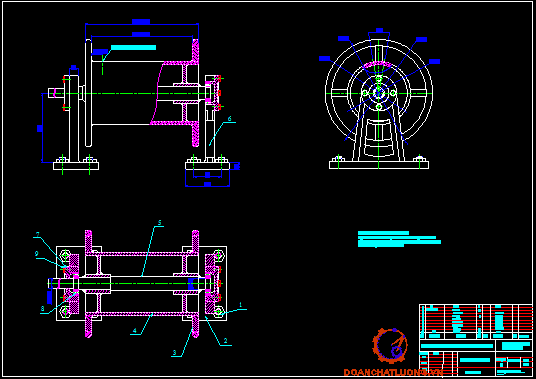Select part callout number 3

pos(175,353)
